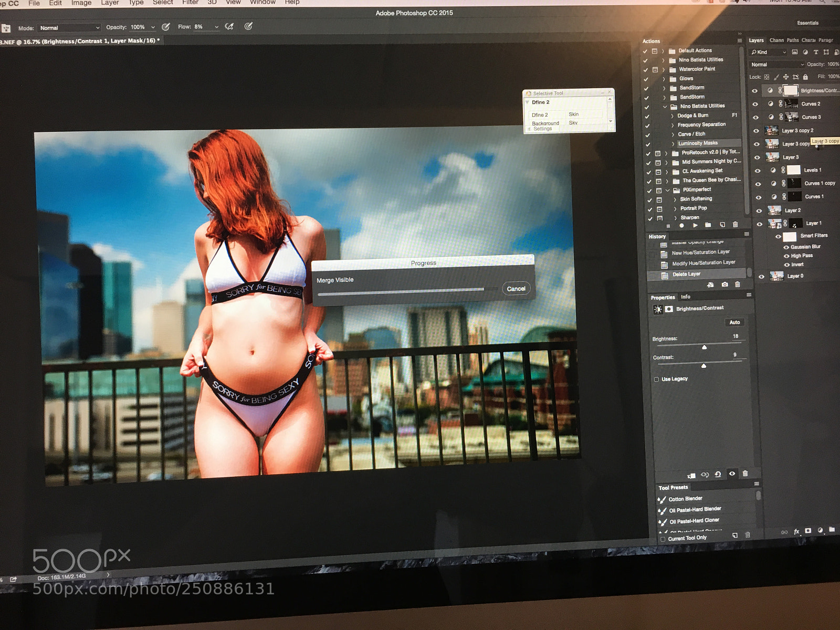Lock all padlock icon in Layers
This screenshot has height=630, width=840.
click(805, 77)
